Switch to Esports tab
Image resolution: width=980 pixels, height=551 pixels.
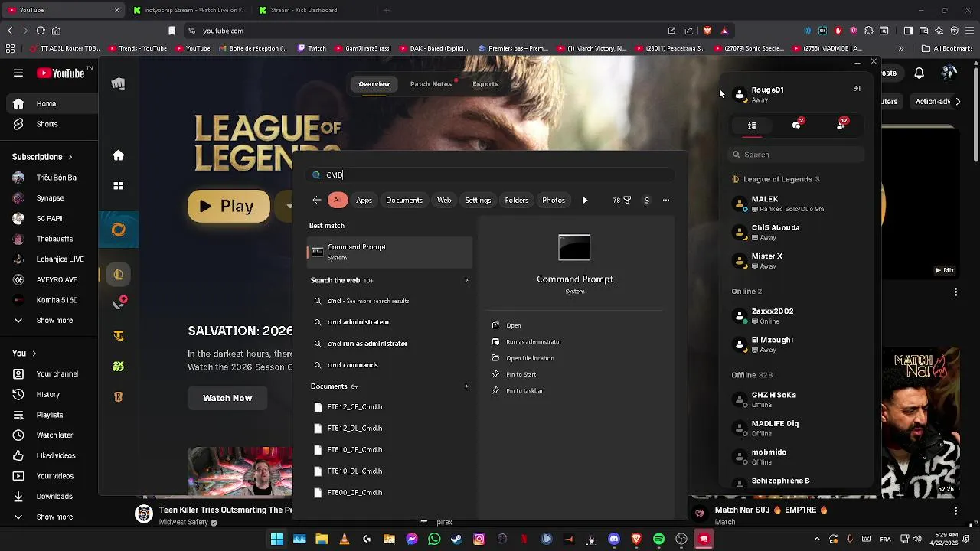tap(485, 84)
